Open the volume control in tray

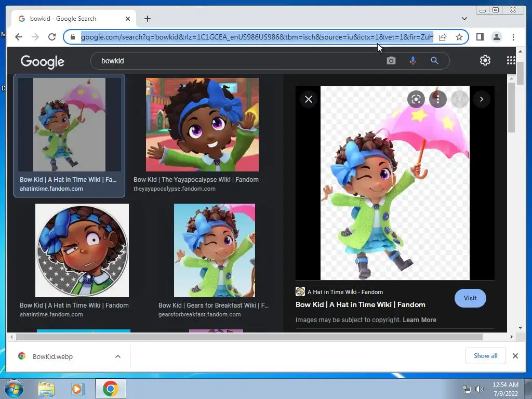(479, 389)
